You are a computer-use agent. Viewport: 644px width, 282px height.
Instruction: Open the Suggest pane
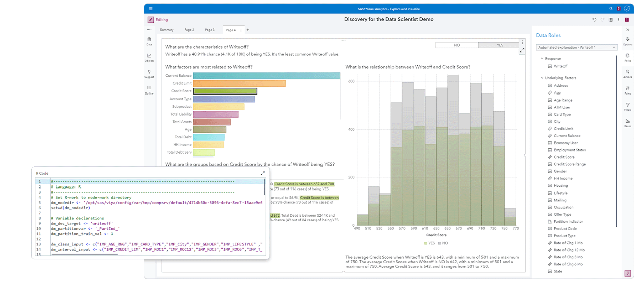pos(149,74)
